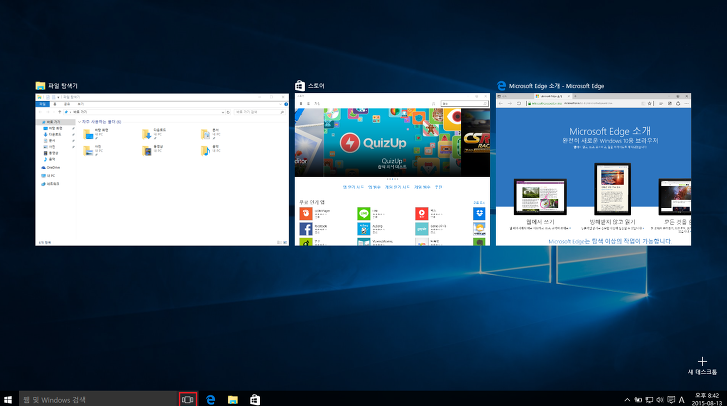
Task: Open the network tray icon
Action: tap(649, 400)
